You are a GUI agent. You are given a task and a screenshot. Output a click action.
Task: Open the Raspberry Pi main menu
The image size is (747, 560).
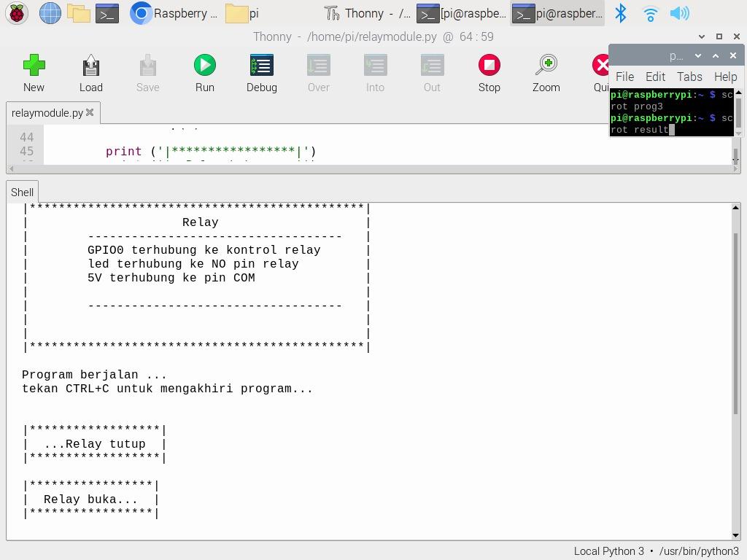coord(17,13)
